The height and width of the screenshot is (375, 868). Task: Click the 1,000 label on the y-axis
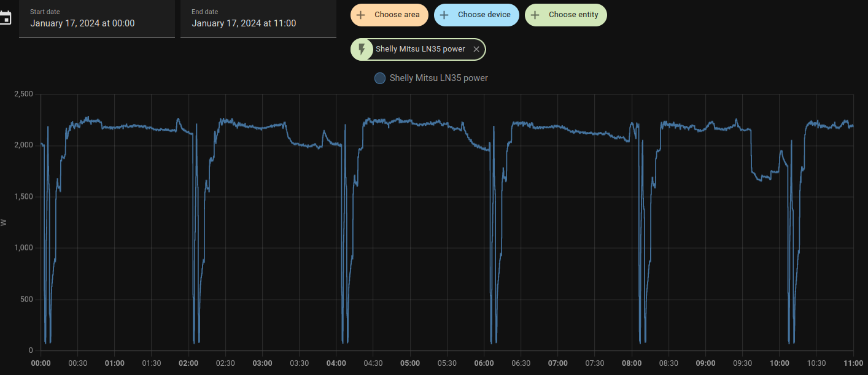[23, 248]
